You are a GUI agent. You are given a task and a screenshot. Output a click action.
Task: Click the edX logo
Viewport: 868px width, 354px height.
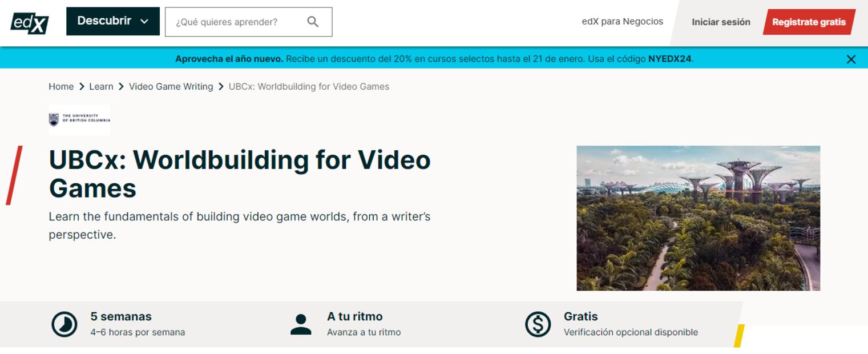click(x=30, y=22)
